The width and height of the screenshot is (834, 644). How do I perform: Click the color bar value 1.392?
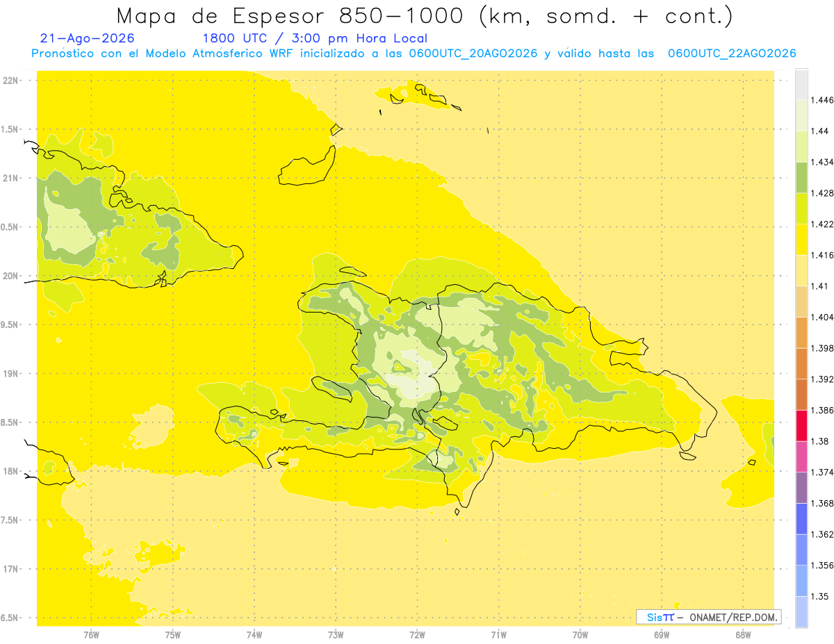point(822,379)
